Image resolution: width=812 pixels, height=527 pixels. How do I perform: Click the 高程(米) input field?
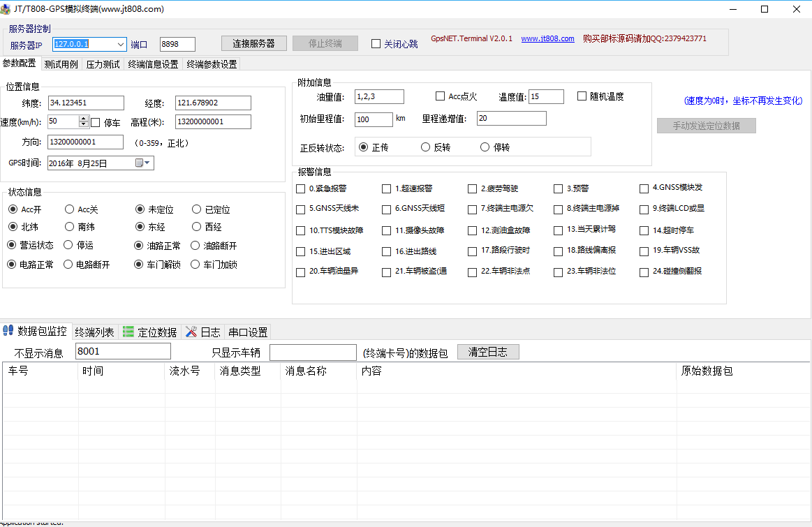(x=214, y=121)
